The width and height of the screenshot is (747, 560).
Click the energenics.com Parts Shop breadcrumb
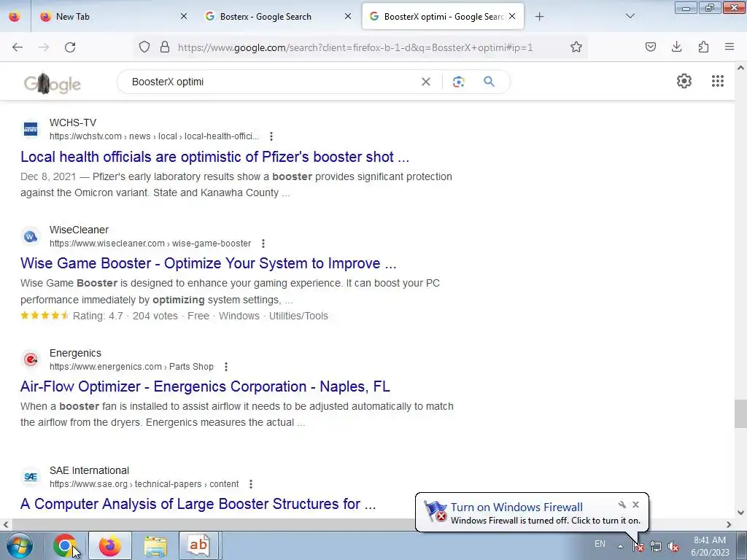tap(131, 367)
